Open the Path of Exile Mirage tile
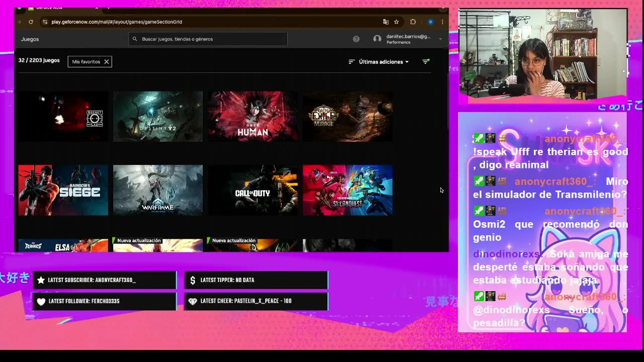This screenshot has width=644, height=362. click(348, 117)
